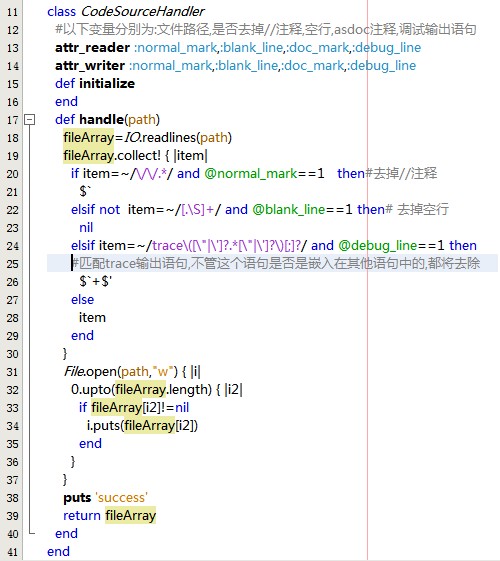Click item on line 28
Screen dimensions: 500x561
click(x=92, y=317)
